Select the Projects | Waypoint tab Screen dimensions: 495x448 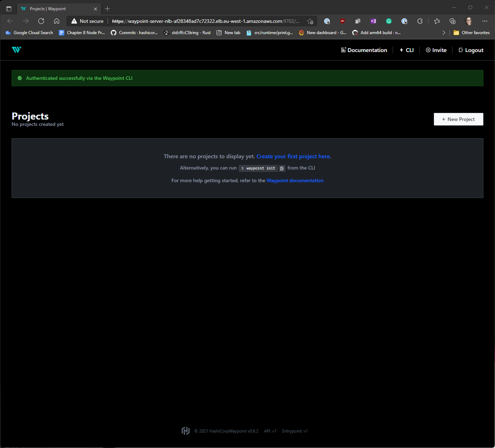pyautogui.click(x=59, y=9)
